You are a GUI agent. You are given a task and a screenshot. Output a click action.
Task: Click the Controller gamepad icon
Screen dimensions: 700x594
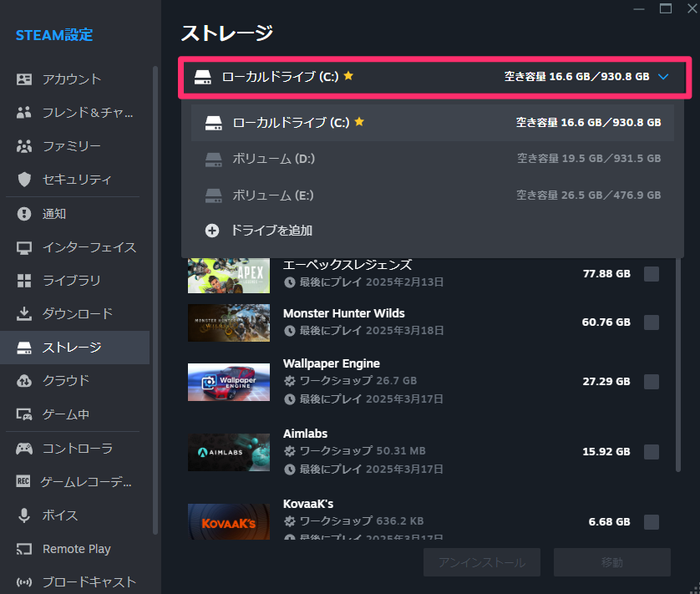24,449
